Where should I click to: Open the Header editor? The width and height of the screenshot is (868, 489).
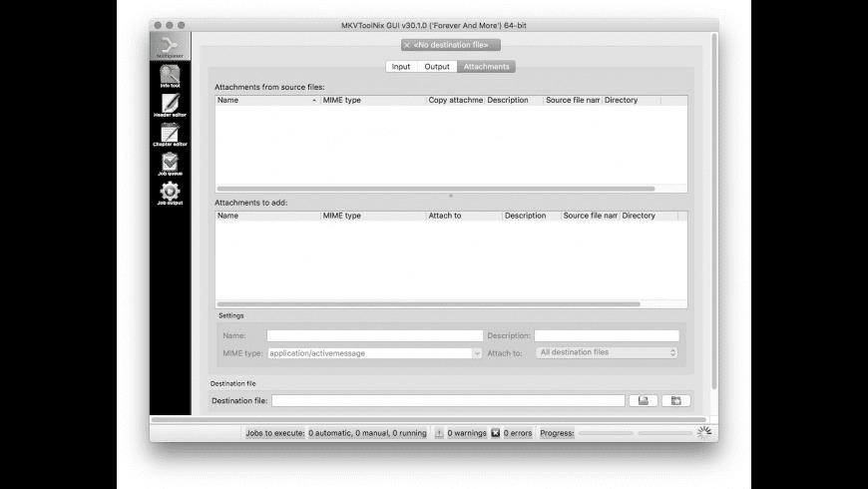pyautogui.click(x=170, y=105)
